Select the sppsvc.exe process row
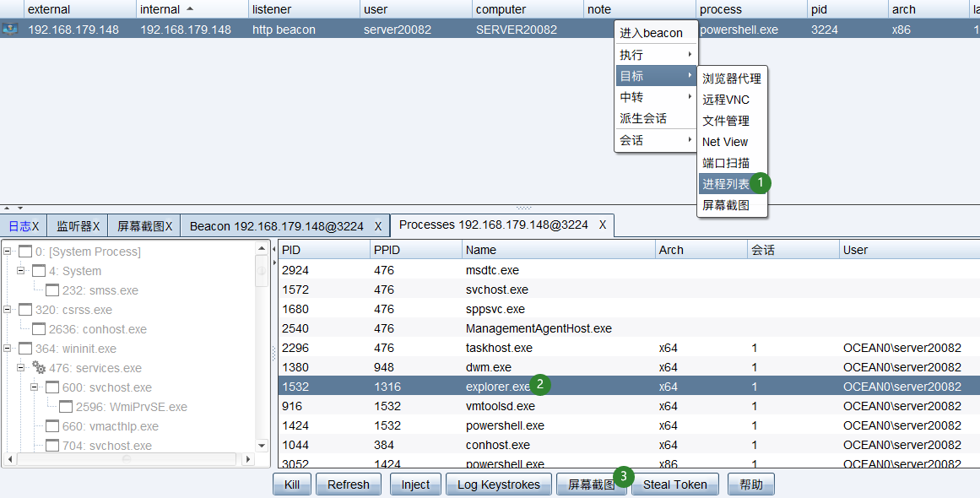 click(629, 309)
